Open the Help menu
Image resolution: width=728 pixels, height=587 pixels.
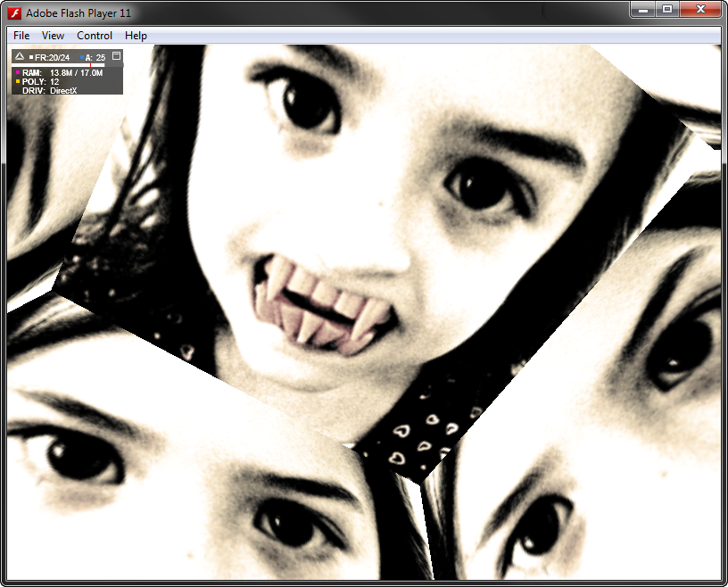(x=136, y=36)
